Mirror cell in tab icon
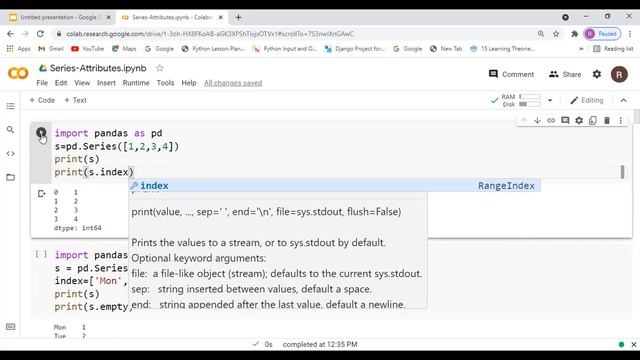The image size is (640, 360). 593,120
